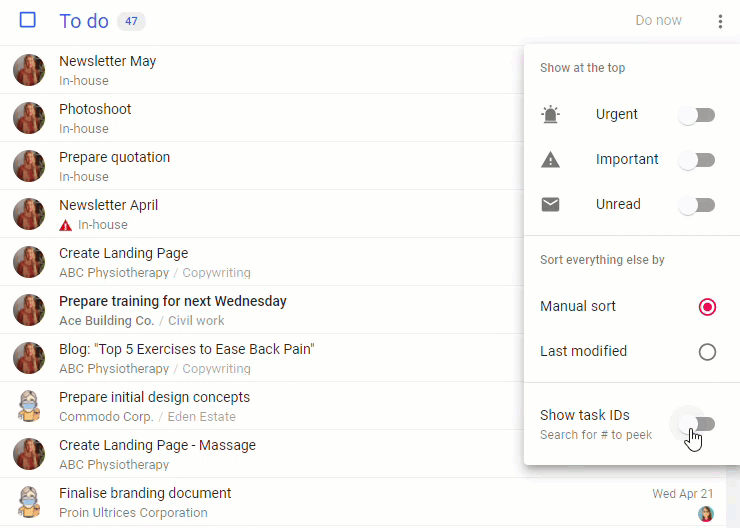Click small avatar under Wed Apr 21
The height and width of the screenshot is (528, 740).
tap(706, 513)
